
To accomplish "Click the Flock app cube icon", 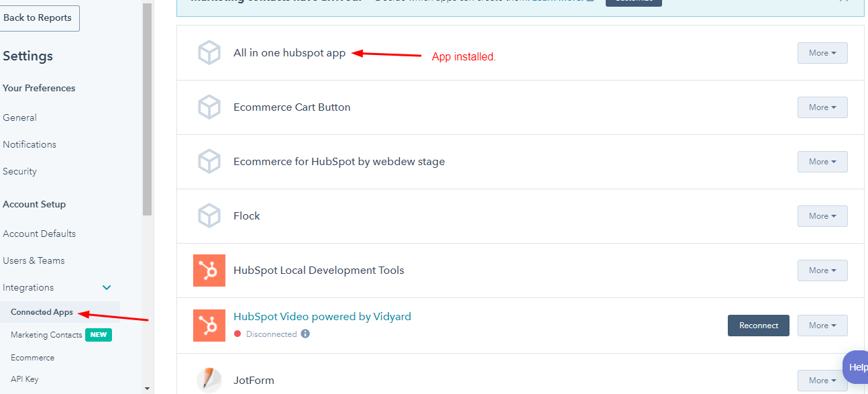I will (x=209, y=216).
